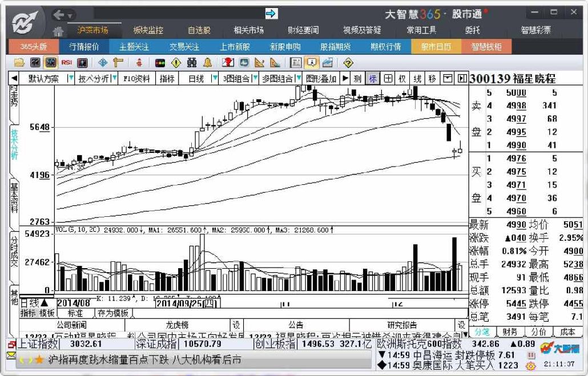This screenshot has width=588, height=376.
Task: Open the 板块监控 menu tab
Action: pyautogui.click(x=148, y=30)
